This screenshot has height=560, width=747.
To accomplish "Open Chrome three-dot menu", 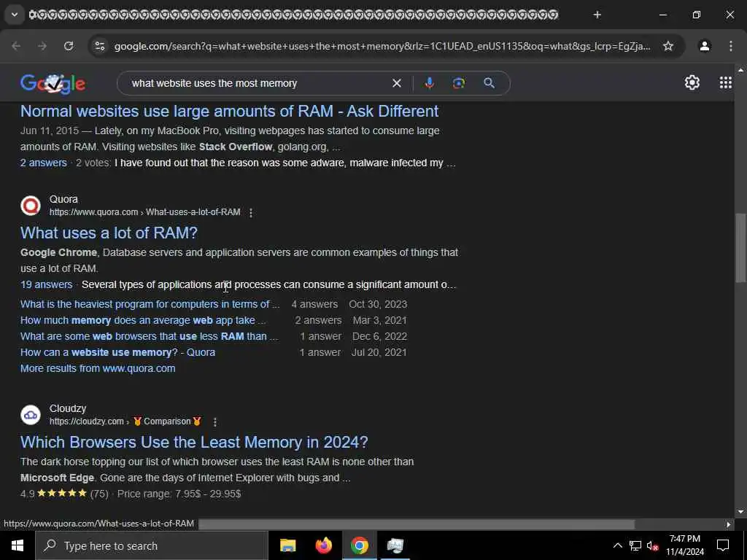I will coord(730,46).
